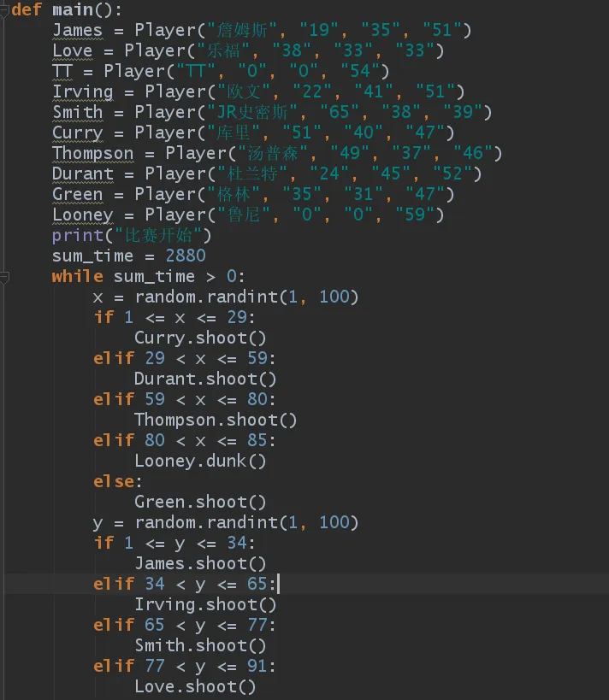The width and height of the screenshot is (609, 700).
Task: Click the Green = Player("格林"...) line
Action: click(253, 195)
